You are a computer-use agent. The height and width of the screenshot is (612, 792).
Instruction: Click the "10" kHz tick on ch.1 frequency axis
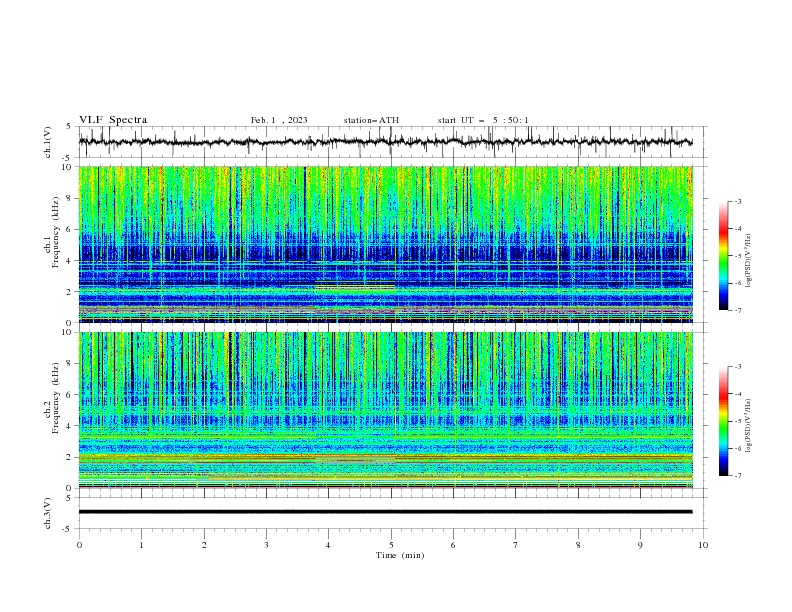click(68, 167)
